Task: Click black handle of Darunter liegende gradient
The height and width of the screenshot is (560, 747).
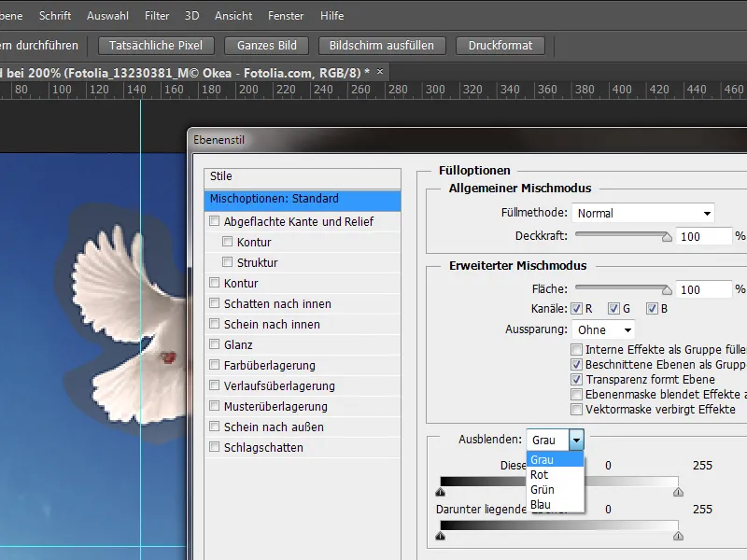Action: click(x=440, y=536)
